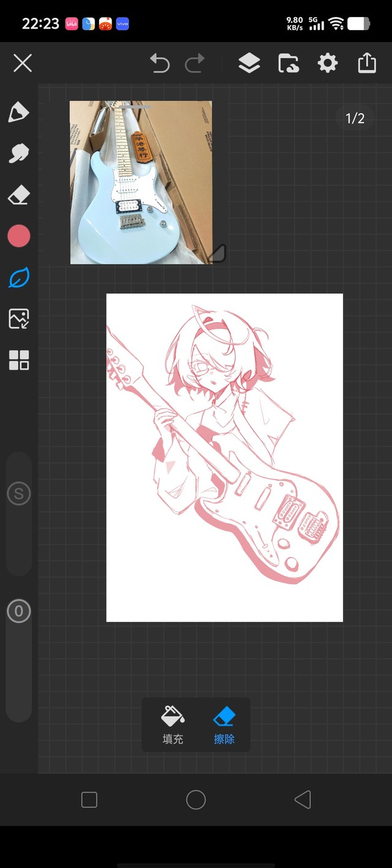Switch to 填充 fill mode
Screen dimensions: 392x868
coord(173,725)
